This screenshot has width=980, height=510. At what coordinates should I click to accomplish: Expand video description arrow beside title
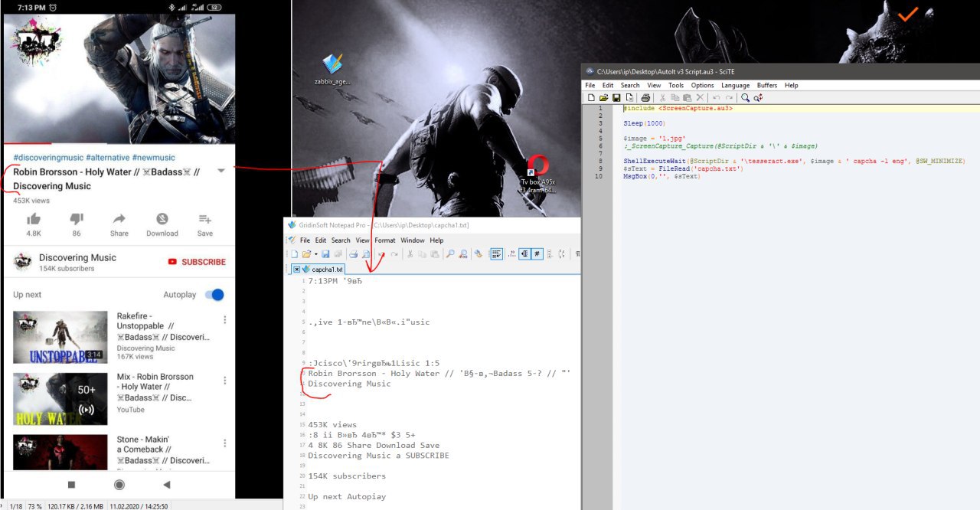[221, 171]
